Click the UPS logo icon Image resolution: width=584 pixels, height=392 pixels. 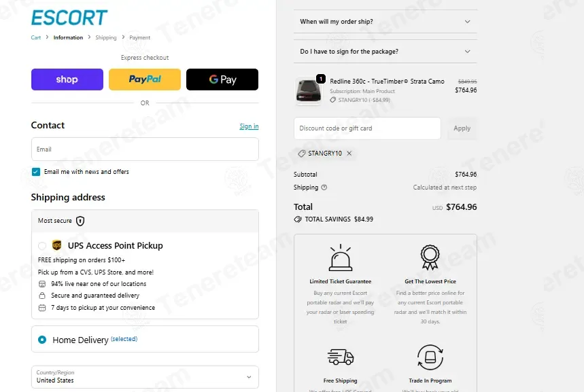[x=56, y=245]
